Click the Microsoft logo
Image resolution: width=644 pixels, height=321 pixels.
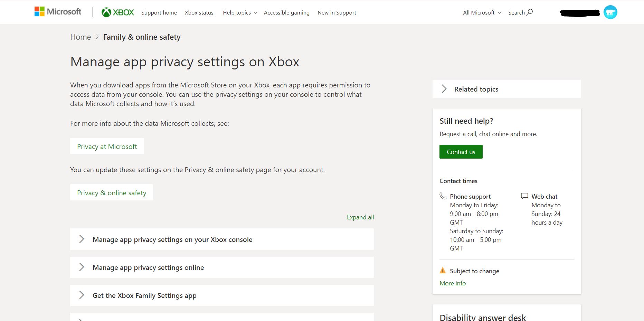[x=58, y=12]
